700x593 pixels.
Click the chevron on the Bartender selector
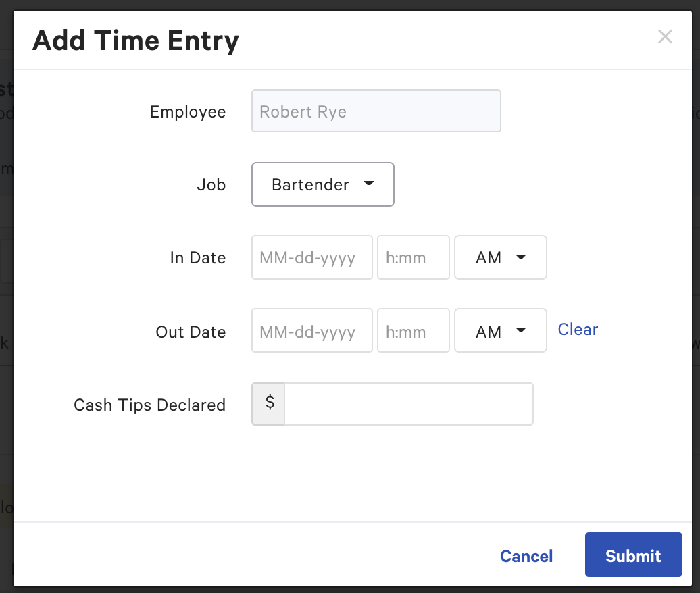tap(369, 184)
